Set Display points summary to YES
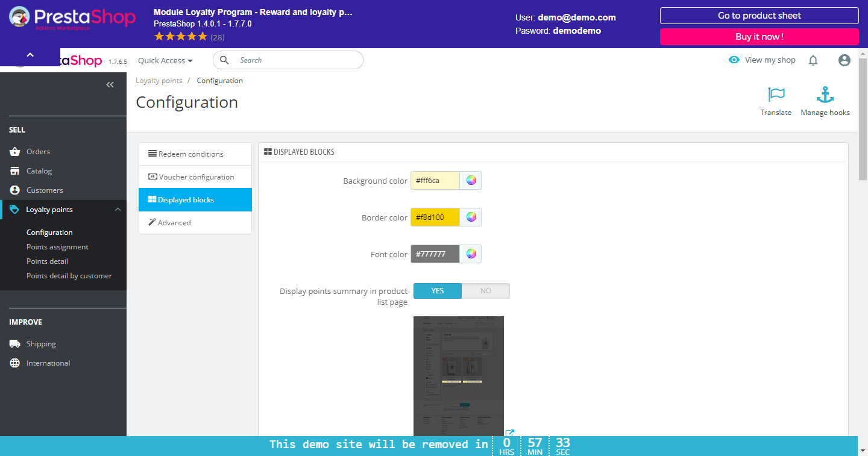 coord(438,291)
